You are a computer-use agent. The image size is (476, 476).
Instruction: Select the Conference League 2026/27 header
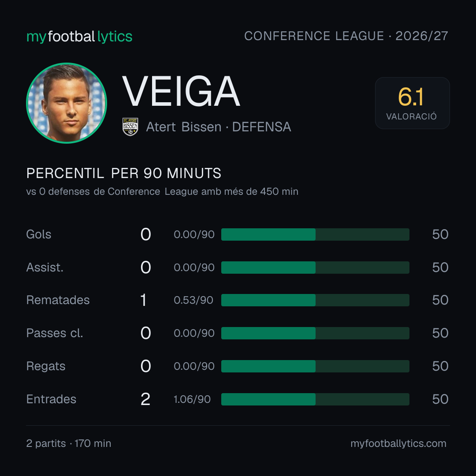pyautogui.click(x=346, y=36)
